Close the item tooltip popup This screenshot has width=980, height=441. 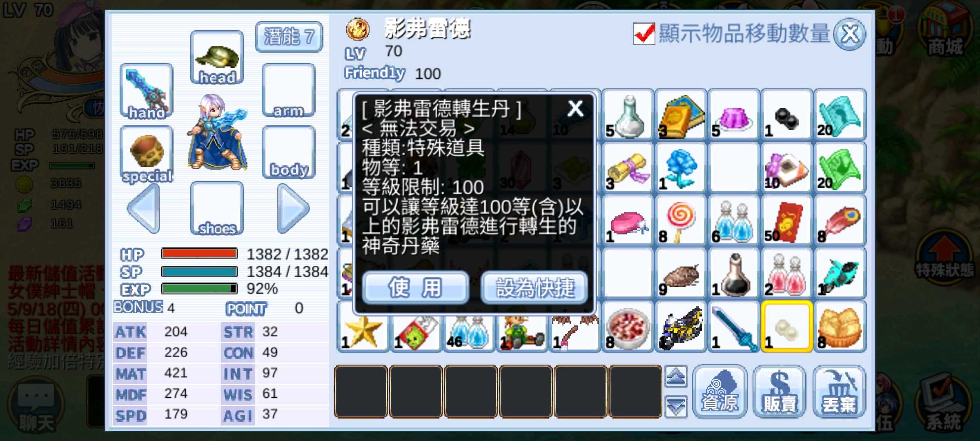[x=575, y=109]
